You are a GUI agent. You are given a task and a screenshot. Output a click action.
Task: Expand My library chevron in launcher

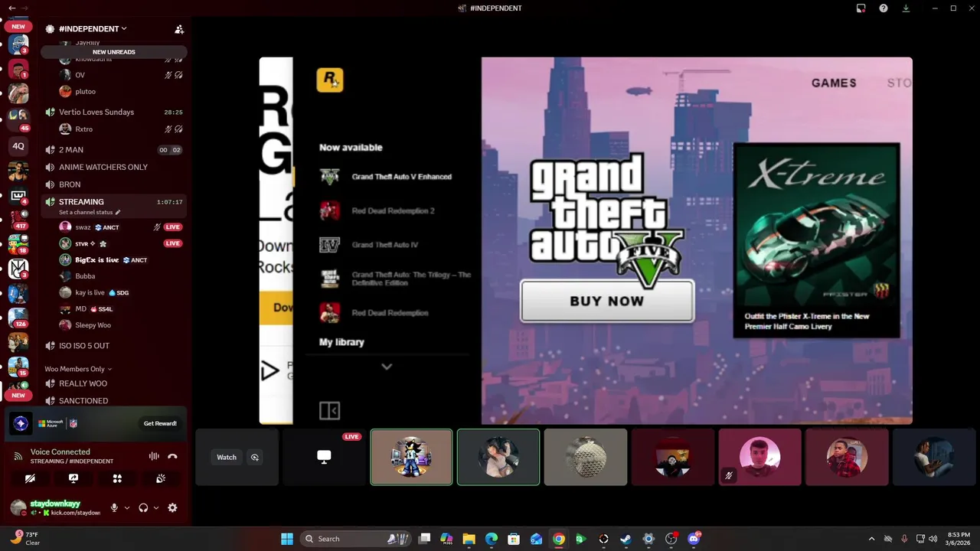pyautogui.click(x=387, y=367)
